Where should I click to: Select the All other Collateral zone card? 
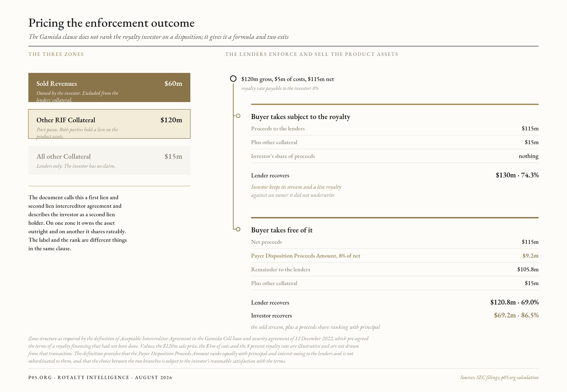tap(109, 160)
